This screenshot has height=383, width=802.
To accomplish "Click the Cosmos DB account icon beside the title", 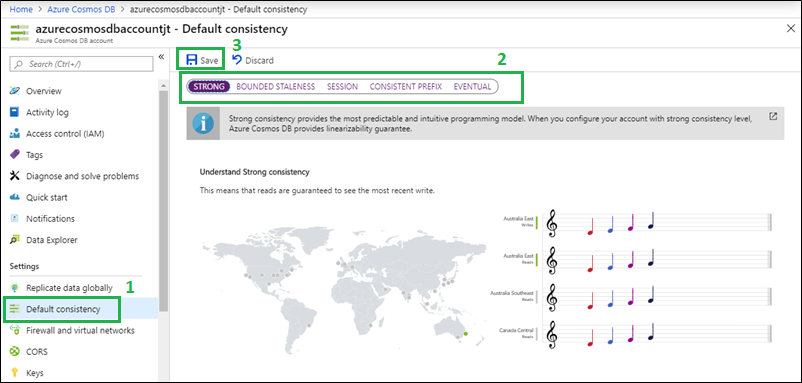I will [19, 32].
